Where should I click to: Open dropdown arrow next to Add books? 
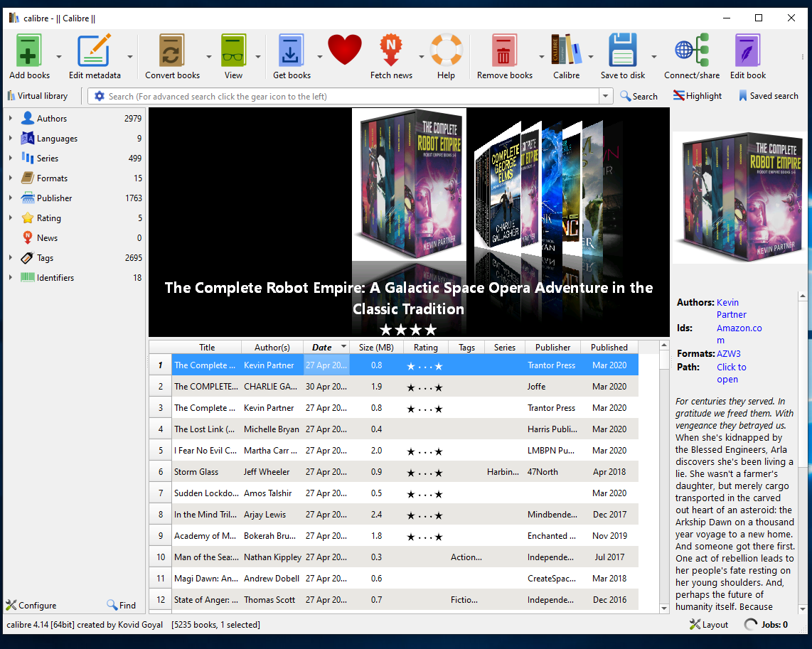pos(58,57)
